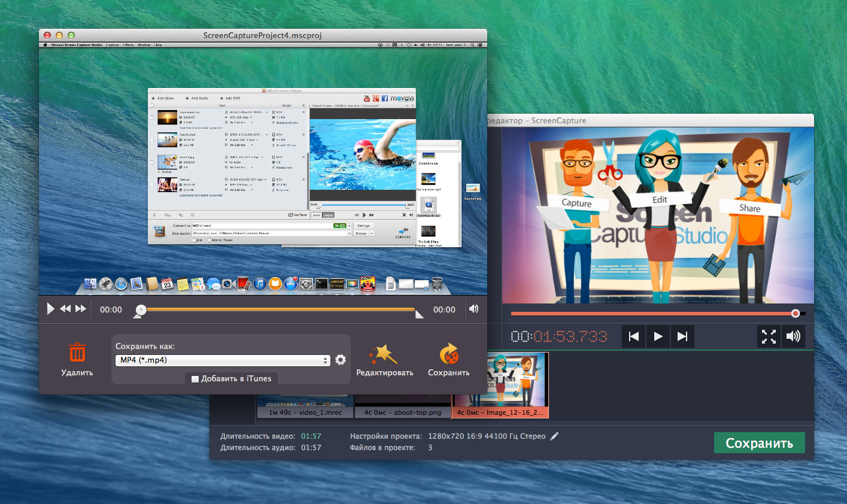847x504 pixels.
Task: Click the 1280x720 16:9 44100 Гц Стерео text
Action: 487,436
